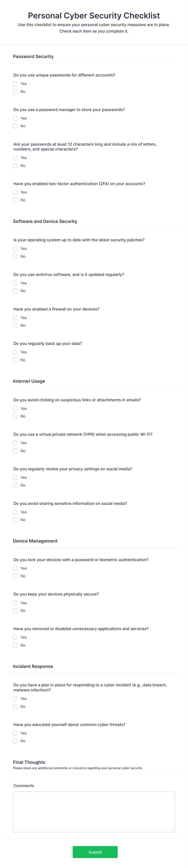Select Yes for using unique passwords
This screenshot has height=868, width=188.
pos(16,84)
